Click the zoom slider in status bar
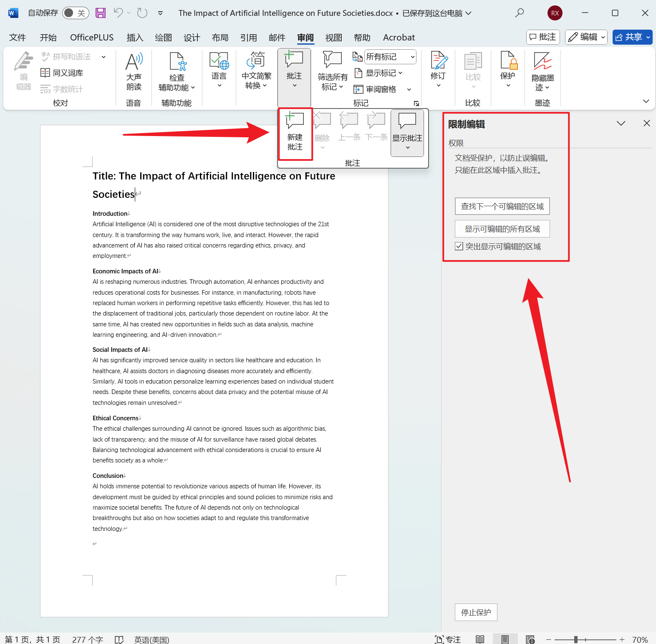This screenshot has width=656, height=644. coord(576,639)
